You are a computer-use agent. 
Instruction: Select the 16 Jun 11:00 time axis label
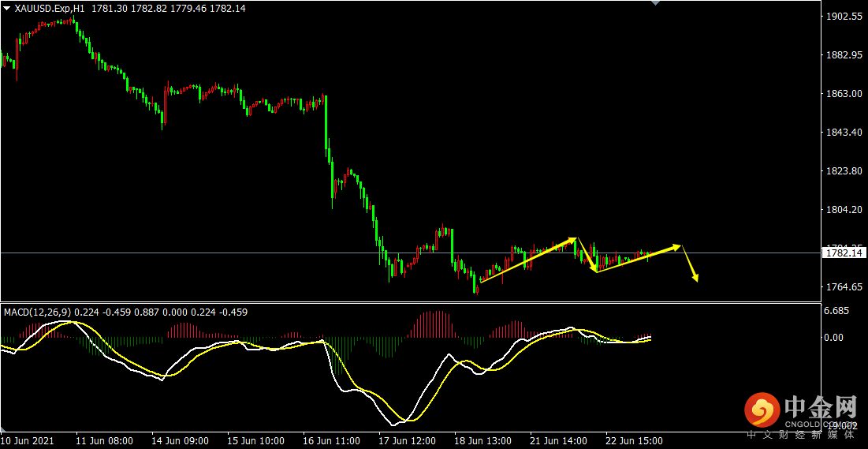pos(331,441)
